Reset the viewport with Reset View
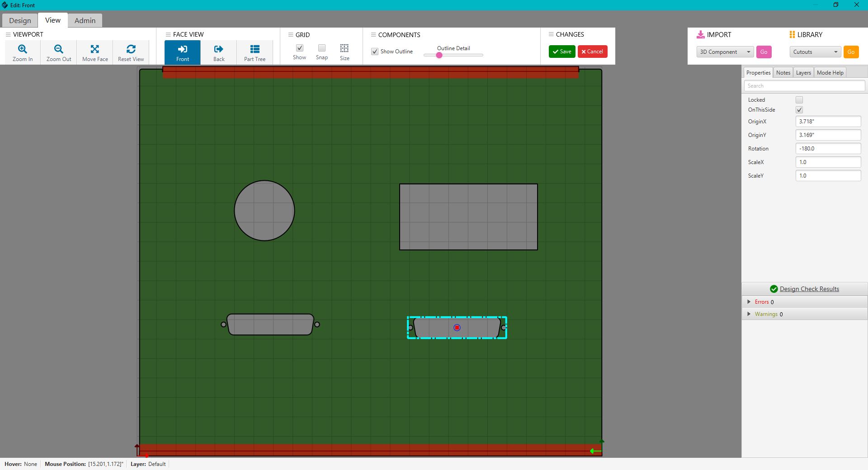The image size is (868, 470). pyautogui.click(x=131, y=52)
